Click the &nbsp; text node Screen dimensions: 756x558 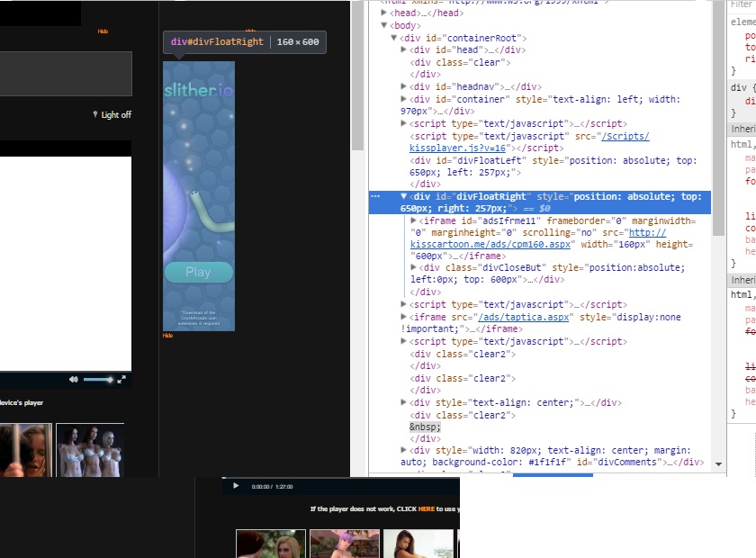coord(425,427)
